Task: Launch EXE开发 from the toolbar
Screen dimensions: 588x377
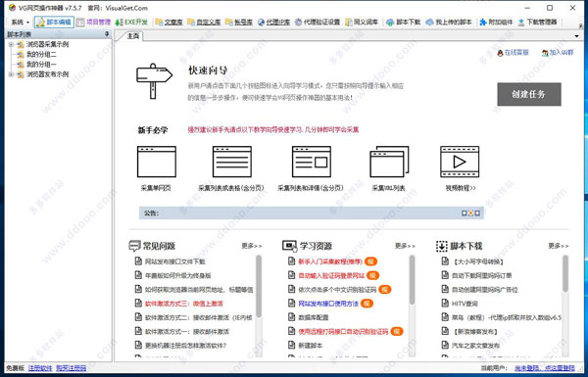Action: click(131, 23)
